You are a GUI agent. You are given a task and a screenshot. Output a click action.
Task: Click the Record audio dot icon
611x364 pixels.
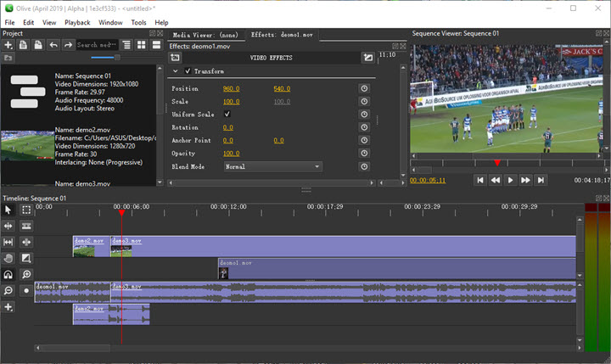click(26, 290)
